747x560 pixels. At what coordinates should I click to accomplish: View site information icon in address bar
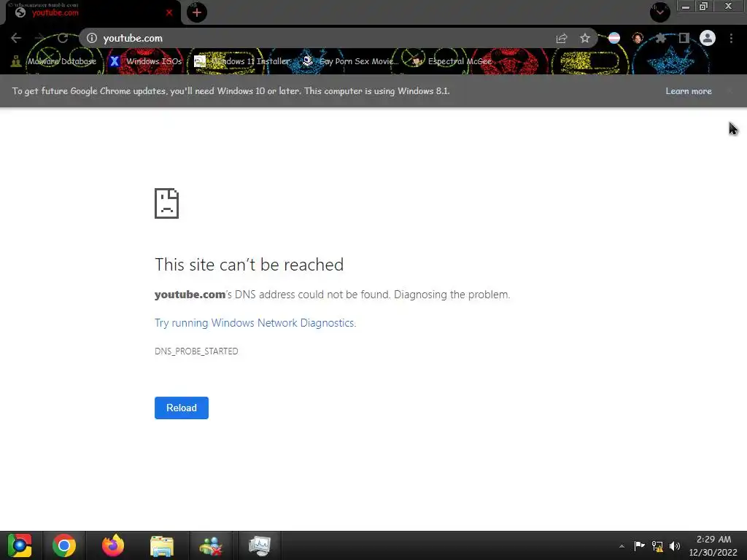pyautogui.click(x=92, y=38)
